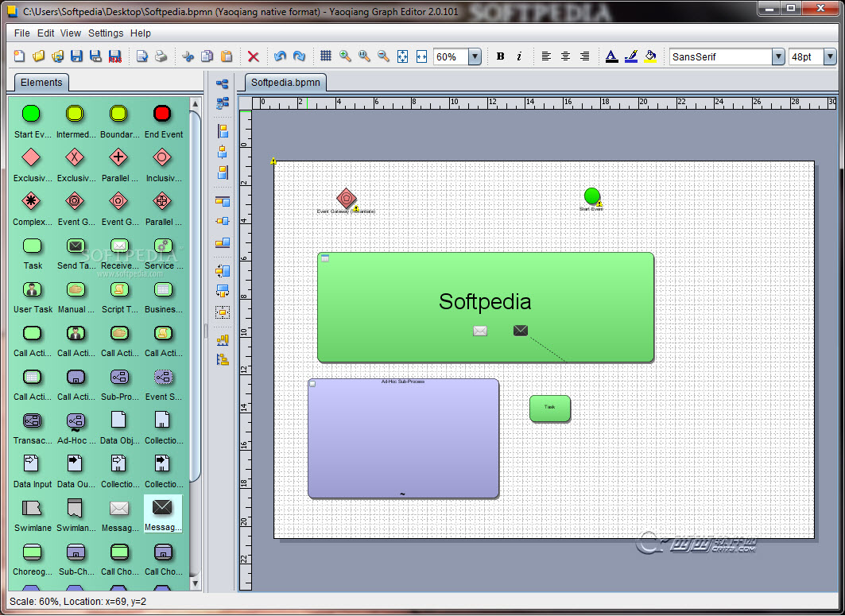Open the Help menu
This screenshot has height=616, width=845.
point(141,33)
